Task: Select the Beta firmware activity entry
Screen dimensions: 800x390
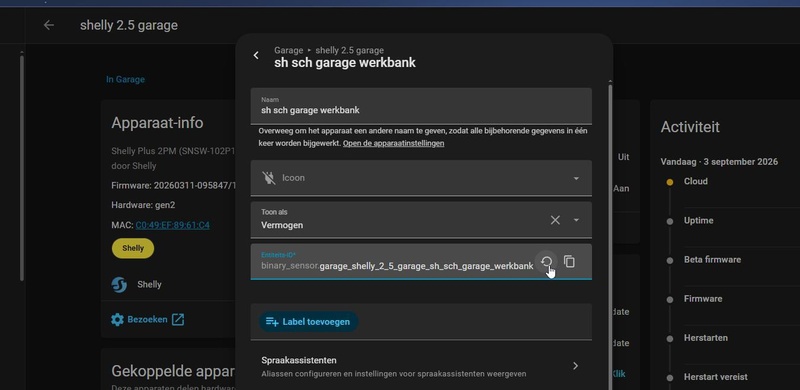Action: point(712,260)
